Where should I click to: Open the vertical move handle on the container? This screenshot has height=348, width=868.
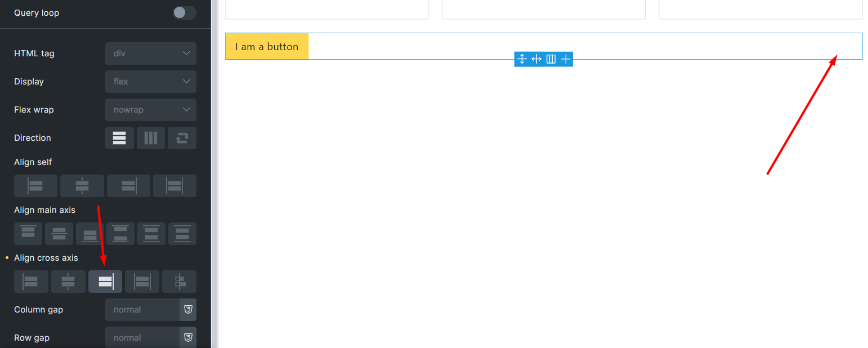[522, 59]
